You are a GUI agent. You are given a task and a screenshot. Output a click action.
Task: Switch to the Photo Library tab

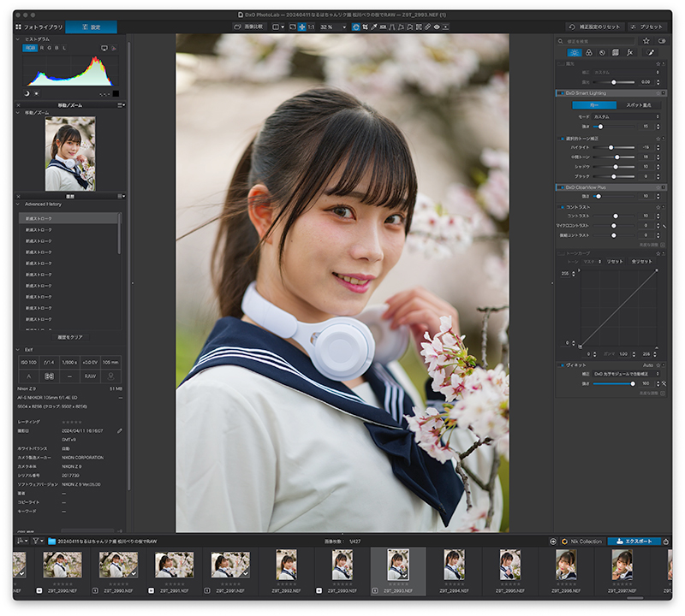pyautogui.click(x=39, y=27)
